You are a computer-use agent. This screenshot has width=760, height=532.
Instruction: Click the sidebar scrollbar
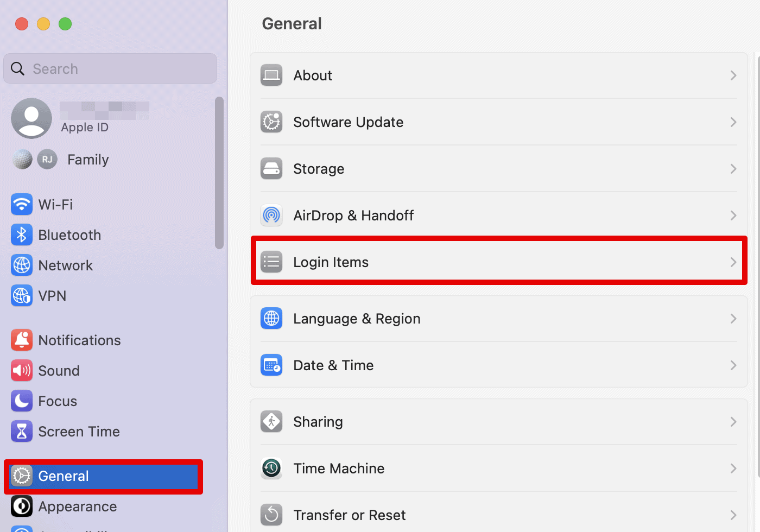tap(219, 173)
